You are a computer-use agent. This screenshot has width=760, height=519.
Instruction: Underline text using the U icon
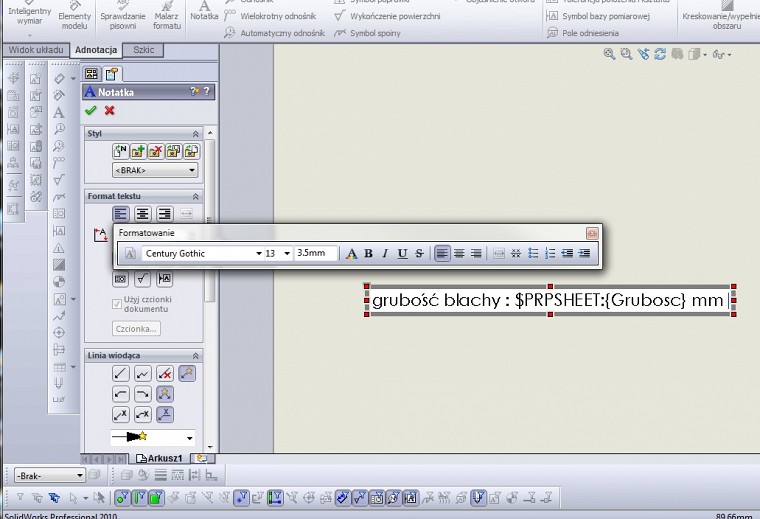(x=402, y=254)
